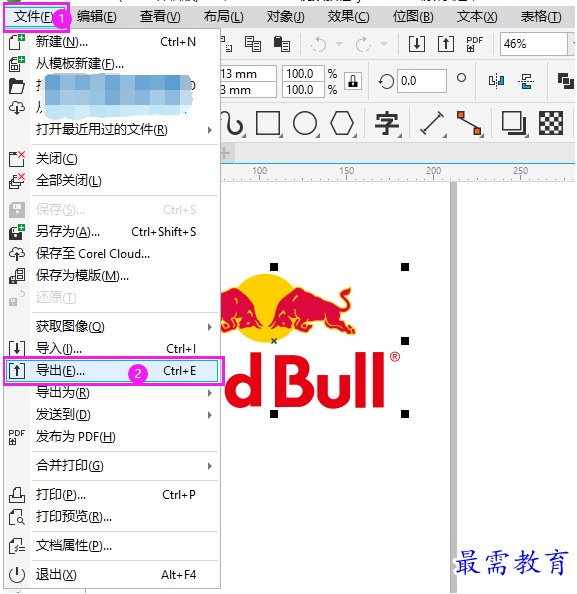The height and width of the screenshot is (594, 577).
Task: Choose 保存至 Corel Cloud... entry
Action: [112, 254]
